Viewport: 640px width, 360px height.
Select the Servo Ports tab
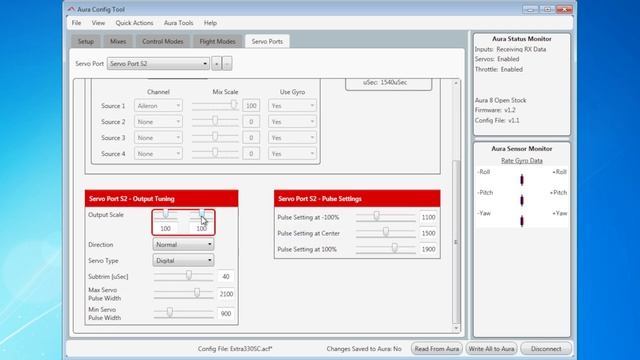[x=267, y=41]
